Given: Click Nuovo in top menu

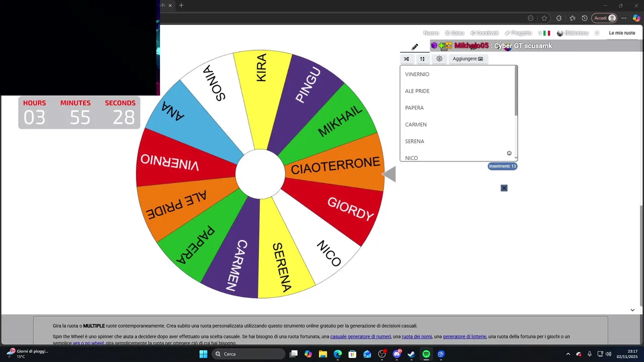Looking at the screenshot, I should (x=431, y=33).
